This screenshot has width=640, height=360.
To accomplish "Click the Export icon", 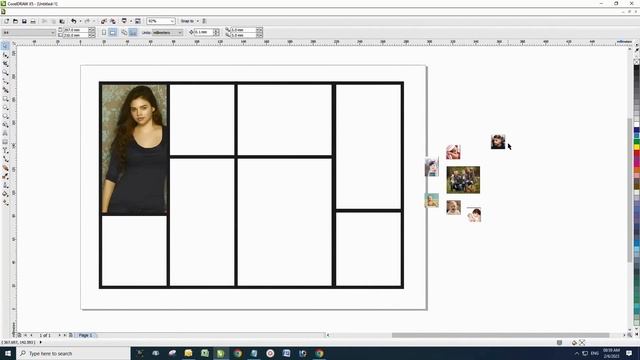I will 113,21.
